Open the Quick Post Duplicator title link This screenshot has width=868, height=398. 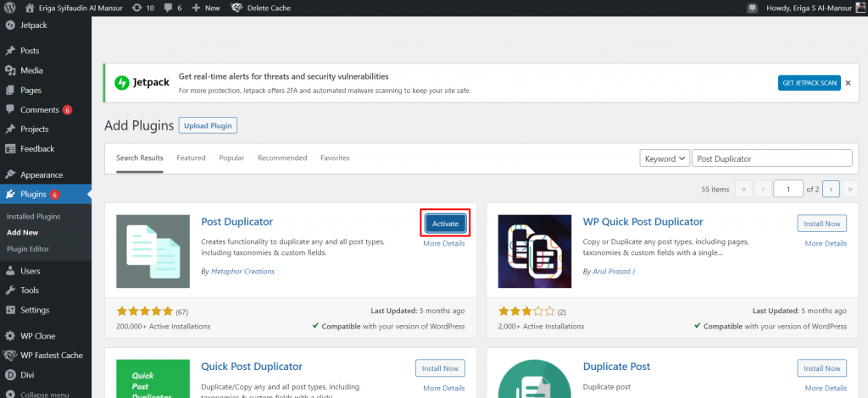click(252, 367)
